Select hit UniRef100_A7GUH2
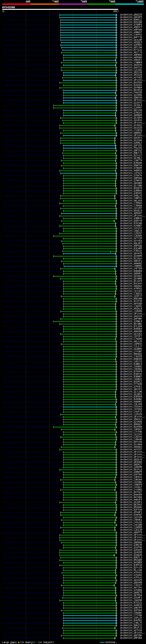Image resolution: width=146 pixels, height=644 pixels. (x=131, y=575)
